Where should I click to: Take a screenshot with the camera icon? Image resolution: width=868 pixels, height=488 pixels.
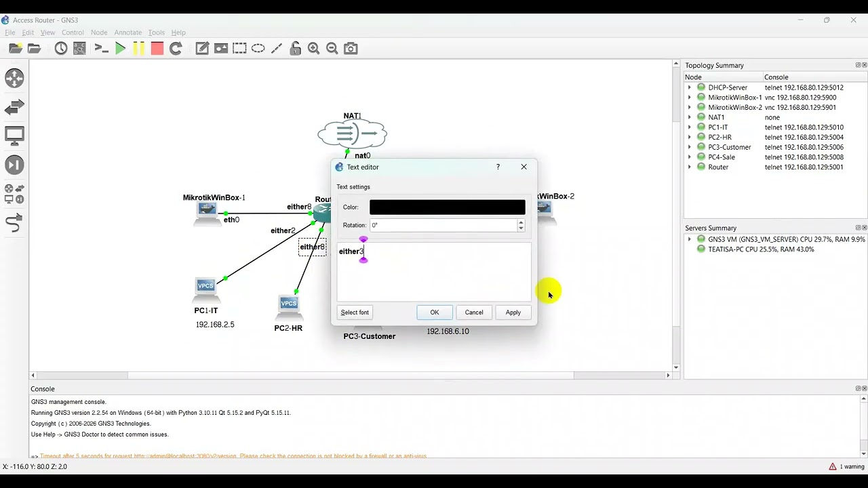click(351, 48)
